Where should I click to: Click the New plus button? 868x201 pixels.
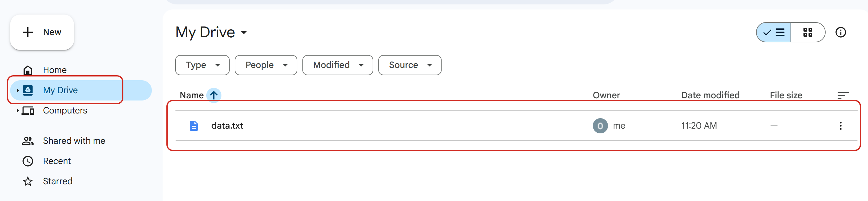[42, 32]
